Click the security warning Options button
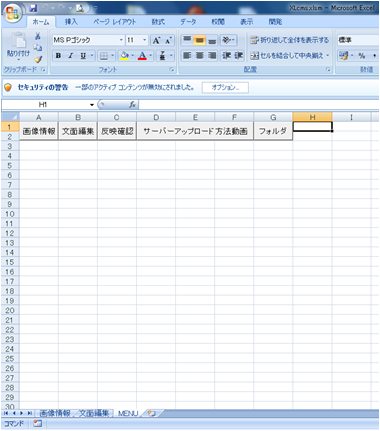The height and width of the screenshot is (431, 380). pyautogui.click(x=225, y=87)
